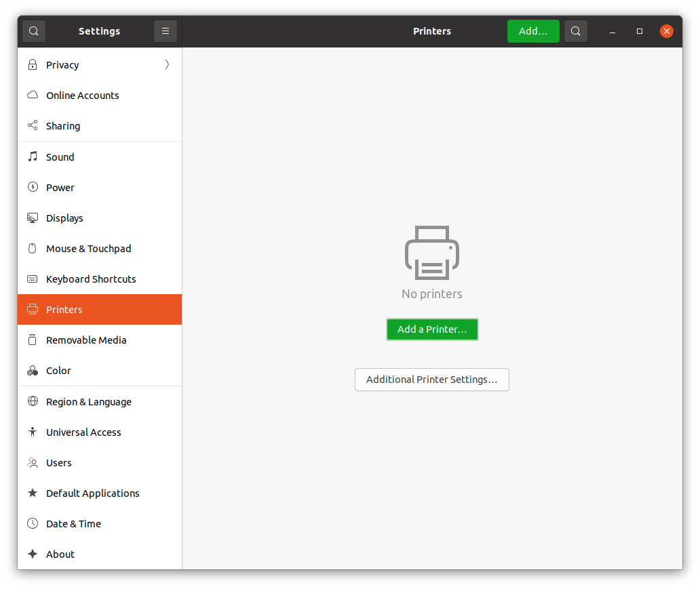Switch to Universal Access panel
The image size is (700, 589).
point(83,432)
